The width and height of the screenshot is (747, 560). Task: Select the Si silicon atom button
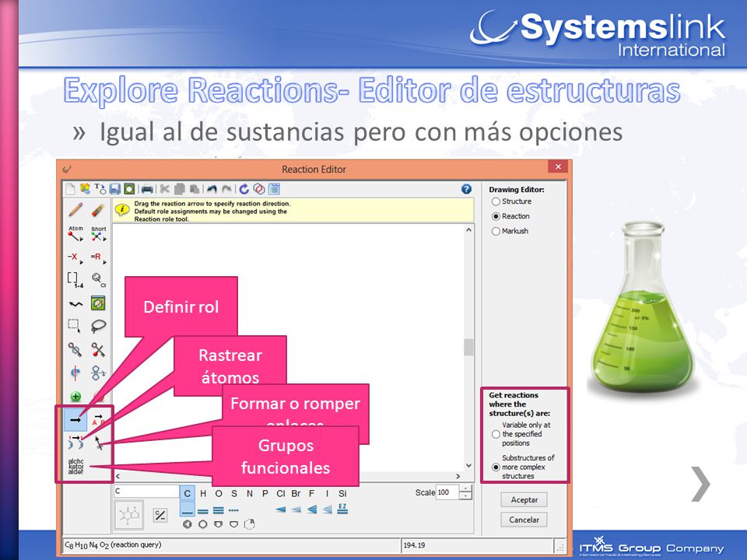342,494
